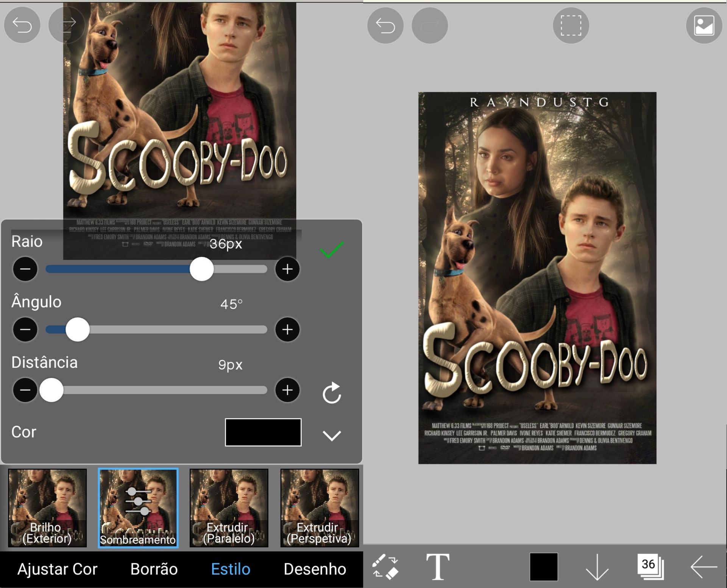Increase Distância with plus button
Image resolution: width=727 pixels, height=588 pixels.
[x=287, y=390]
